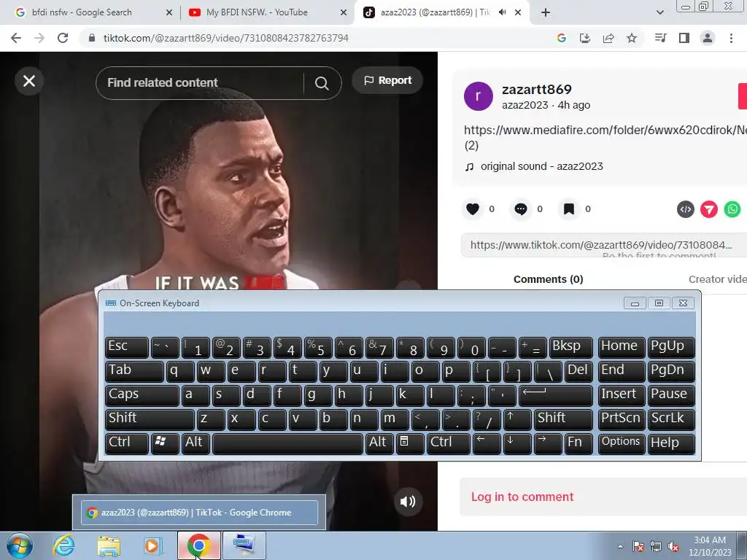Select the Comments (0) tab
Viewport: 747px width, 560px height.
point(549,279)
